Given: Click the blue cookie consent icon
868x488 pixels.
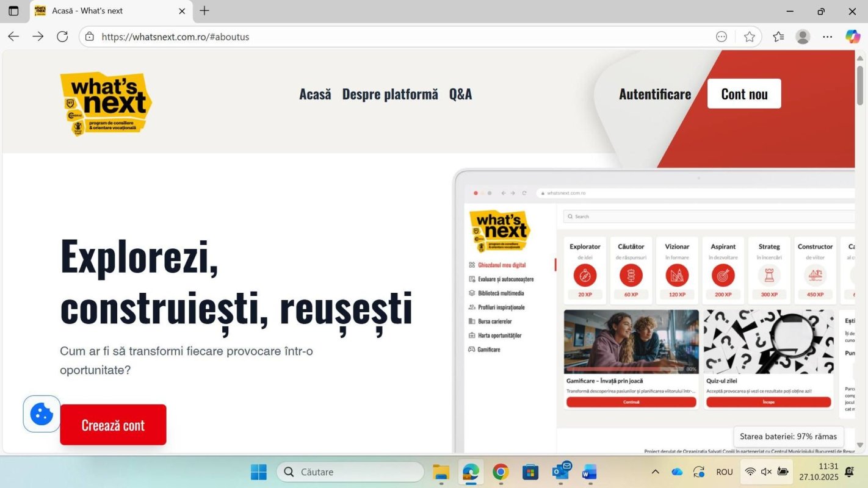Looking at the screenshot, I should 42,414.
